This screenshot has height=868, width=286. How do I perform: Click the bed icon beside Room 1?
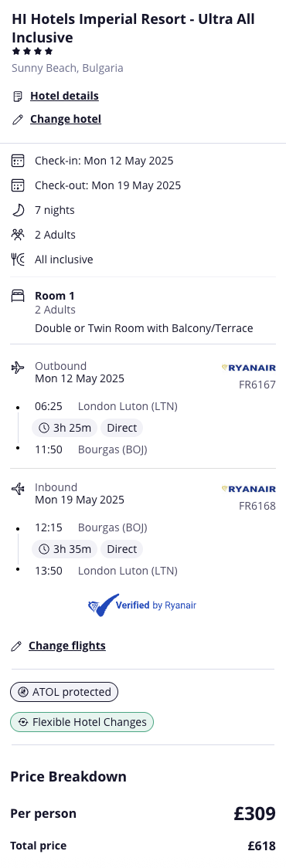click(x=18, y=297)
